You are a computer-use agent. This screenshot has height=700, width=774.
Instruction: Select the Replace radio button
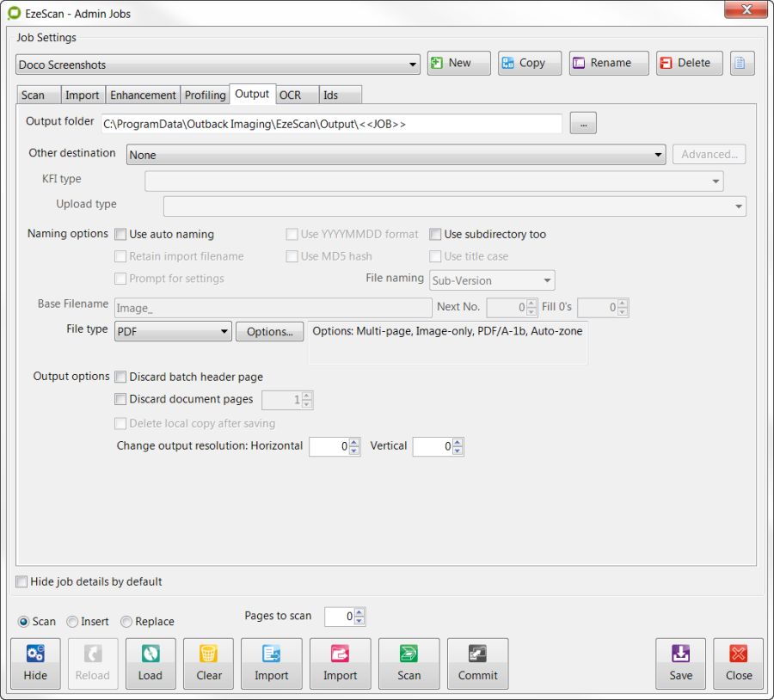coord(126,622)
